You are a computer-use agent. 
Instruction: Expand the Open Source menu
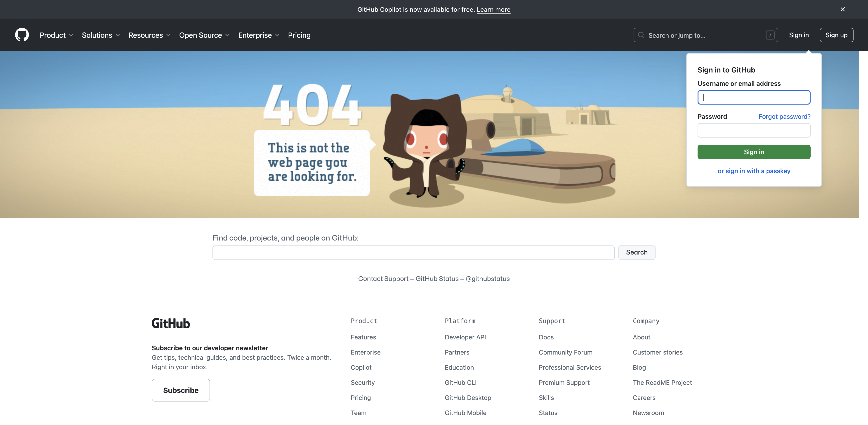205,35
